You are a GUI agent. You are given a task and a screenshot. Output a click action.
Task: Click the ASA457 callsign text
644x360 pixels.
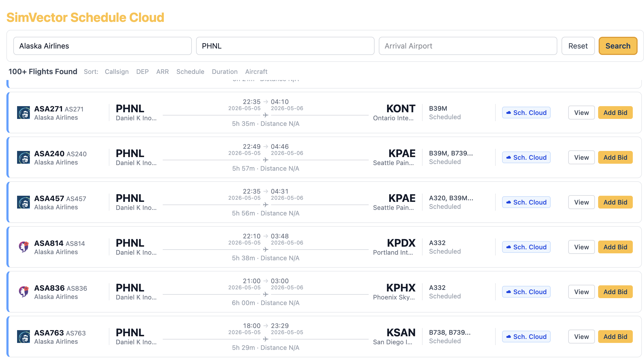coord(49,198)
